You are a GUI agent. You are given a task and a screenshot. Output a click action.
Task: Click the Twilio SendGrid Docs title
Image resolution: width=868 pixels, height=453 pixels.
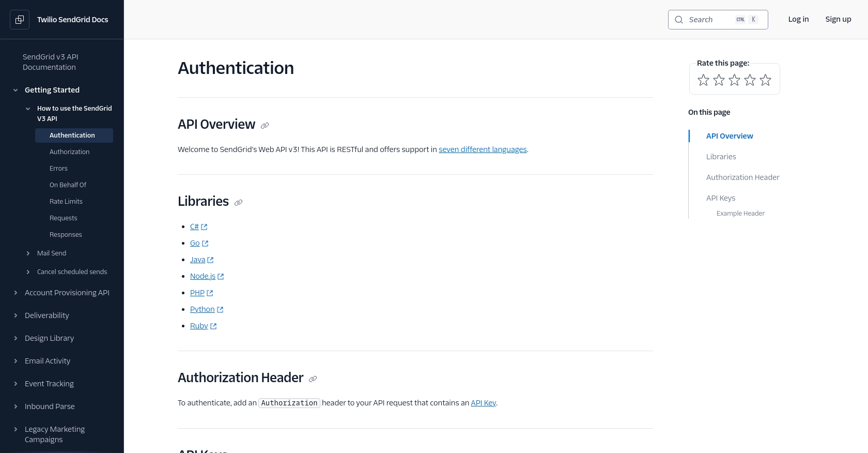pos(72,20)
